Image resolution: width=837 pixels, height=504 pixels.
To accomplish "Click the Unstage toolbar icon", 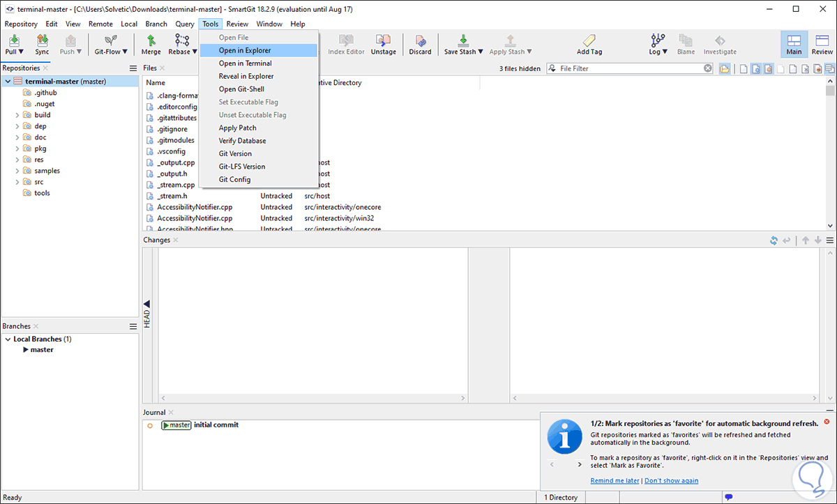I will point(383,40).
